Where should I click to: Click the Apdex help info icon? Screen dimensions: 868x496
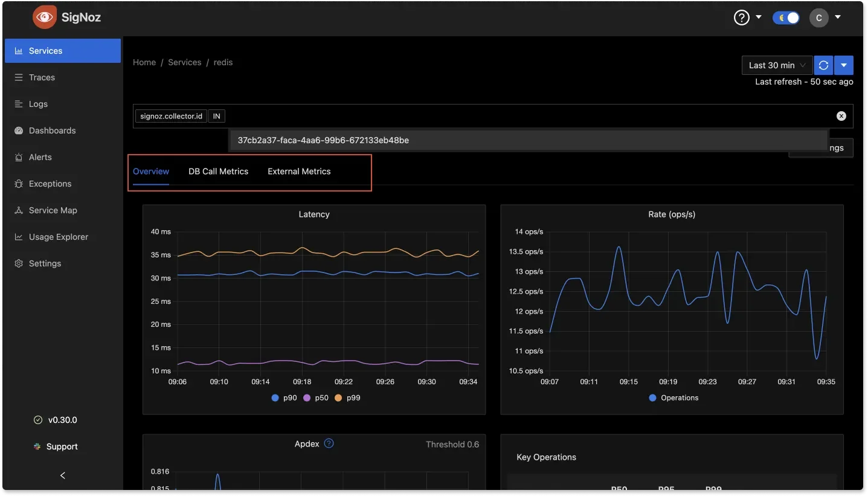tap(329, 443)
